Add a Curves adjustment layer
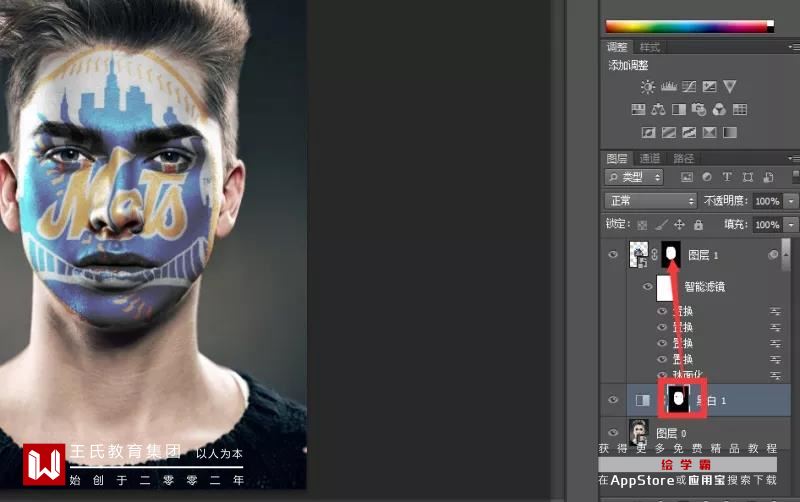 point(689,87)
